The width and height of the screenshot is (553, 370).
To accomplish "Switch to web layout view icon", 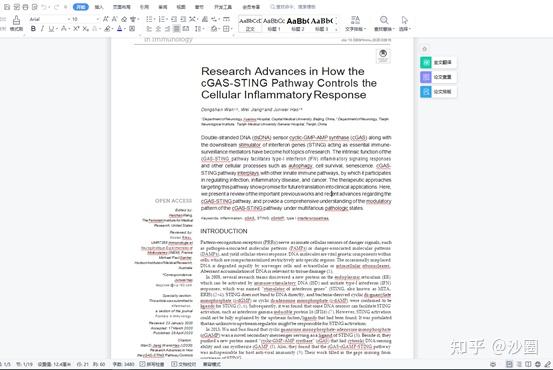I will pos(537,364).
